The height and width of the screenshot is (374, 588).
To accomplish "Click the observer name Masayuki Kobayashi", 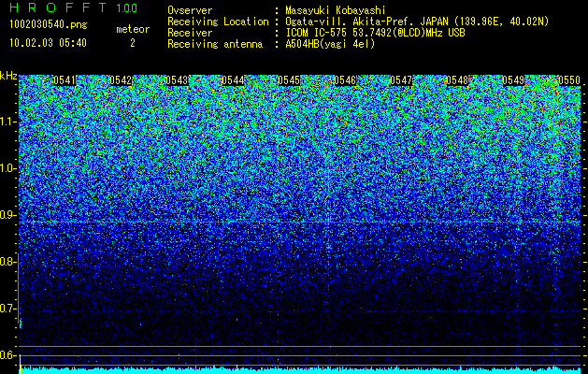I will tap(336, 10).
